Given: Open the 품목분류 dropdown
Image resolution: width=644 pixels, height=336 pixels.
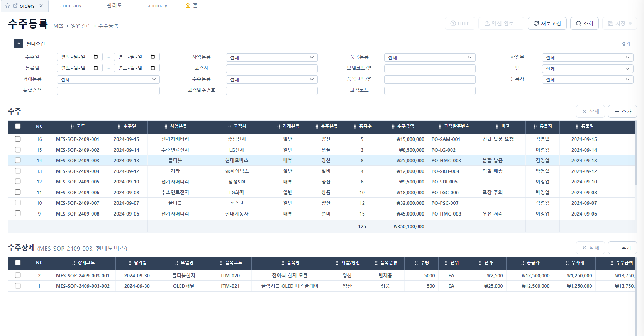Looking at the screenshot, I should coord(430,58).
